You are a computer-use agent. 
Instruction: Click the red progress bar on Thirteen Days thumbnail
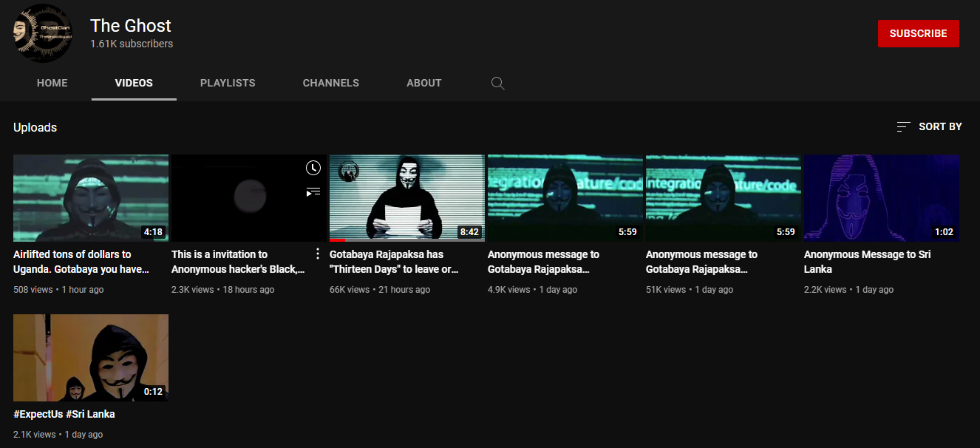[337, 240]
